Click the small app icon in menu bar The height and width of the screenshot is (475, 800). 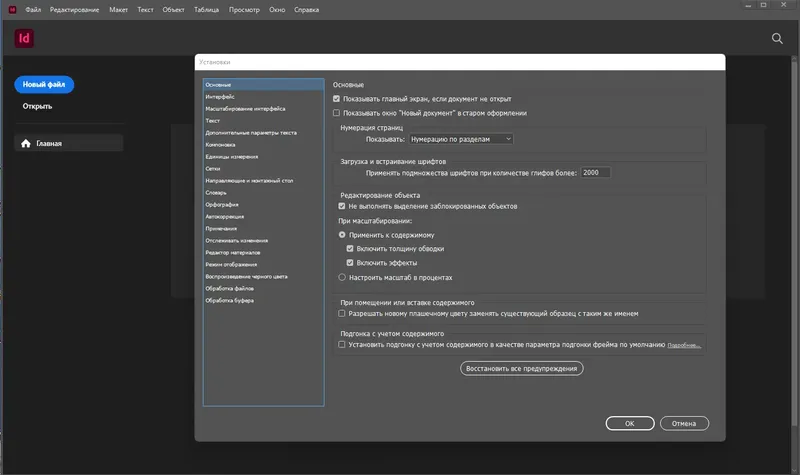12,10
